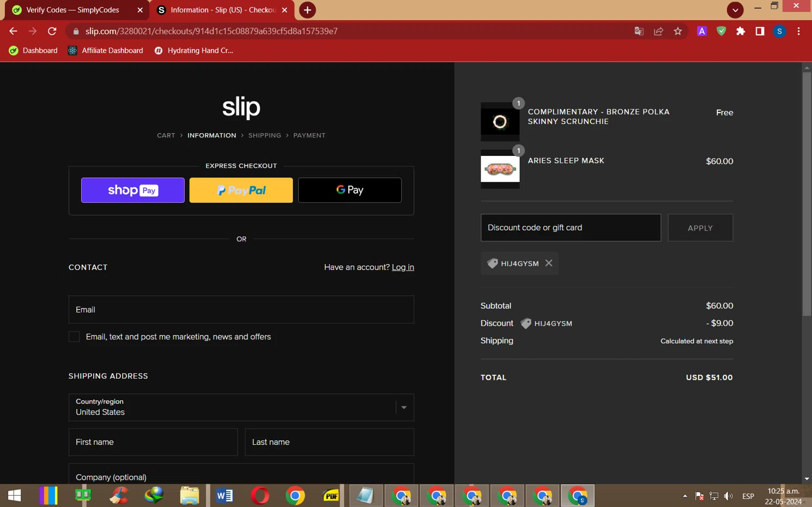The image size is (812, 507).
Task: Click the volume speaker tray icon
Action: [x=729, y=496]
